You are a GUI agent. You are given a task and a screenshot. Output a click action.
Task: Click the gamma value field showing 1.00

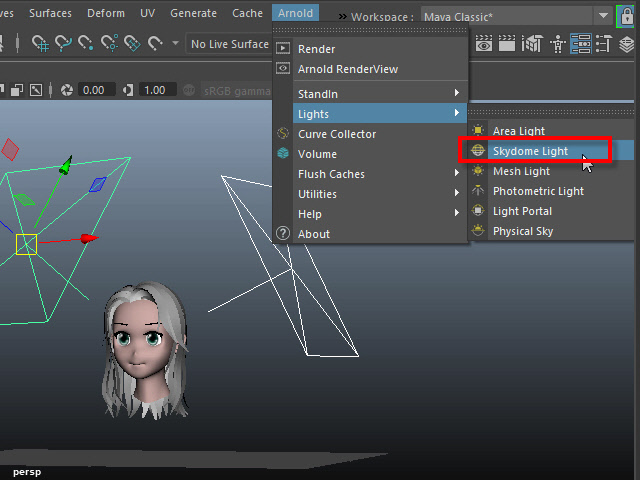coord(155,90)
